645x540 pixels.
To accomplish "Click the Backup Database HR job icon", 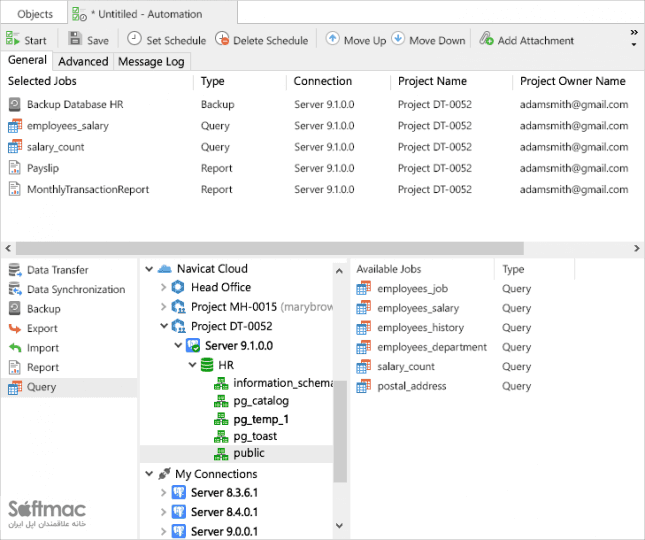I will [x=14, y=104].
